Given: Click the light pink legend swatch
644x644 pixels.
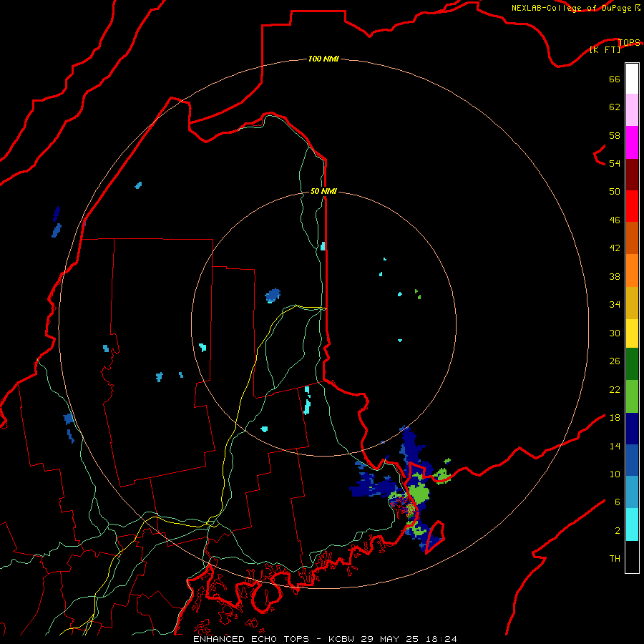Looking at the screenshot, I should pyautogui.click(x=632, y=110).
